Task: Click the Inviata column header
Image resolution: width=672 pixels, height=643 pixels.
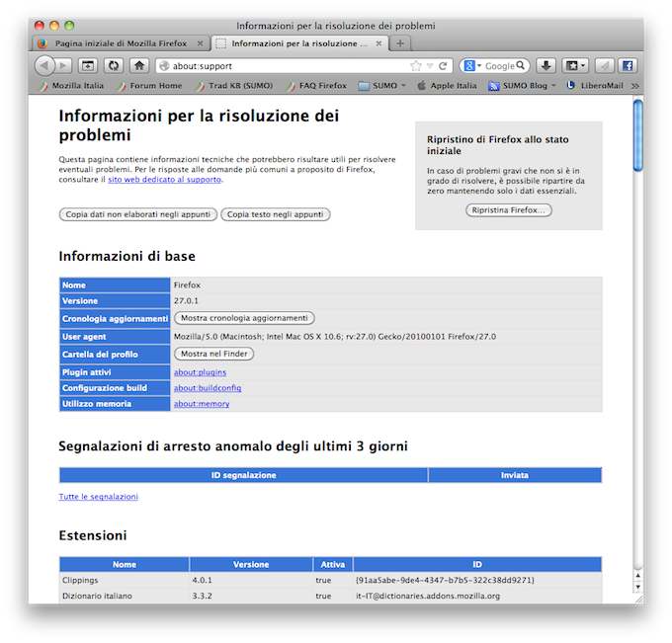Action: pyautogui.click(x=515, y=475)
